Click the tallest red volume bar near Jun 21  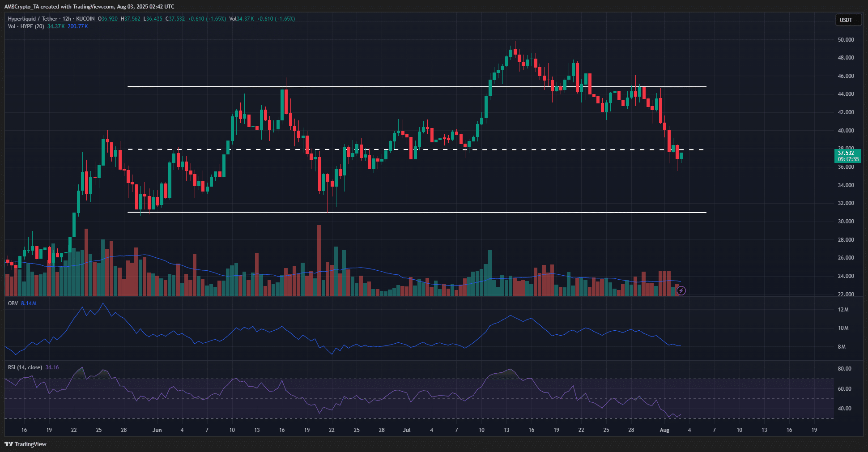pyautogui.click(x=319, y=260)
